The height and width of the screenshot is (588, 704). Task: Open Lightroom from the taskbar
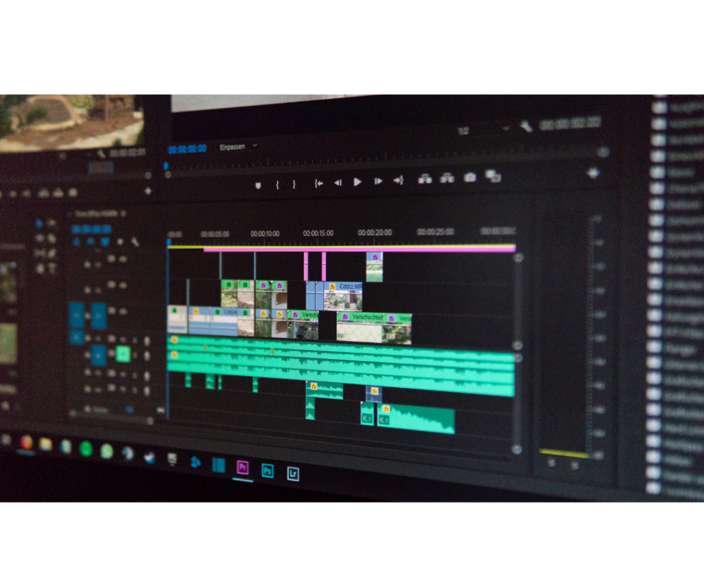pyautogui.click(x=293, y=473)
